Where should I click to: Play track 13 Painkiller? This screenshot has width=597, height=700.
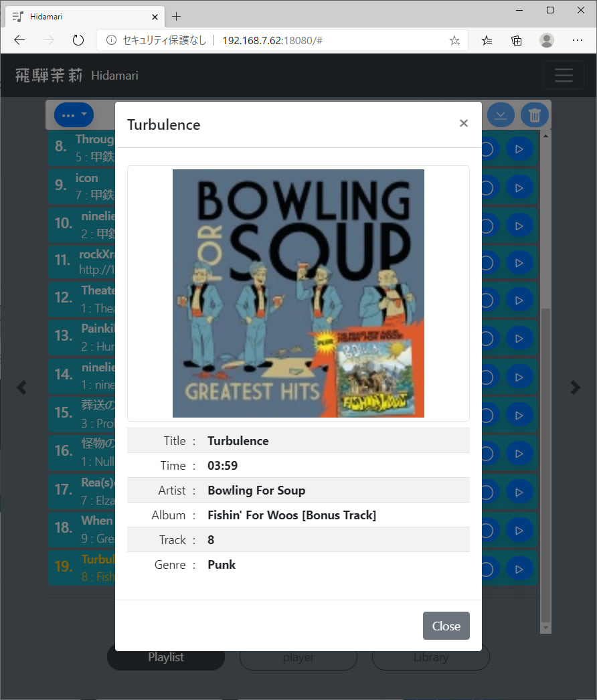pos(519,339)
